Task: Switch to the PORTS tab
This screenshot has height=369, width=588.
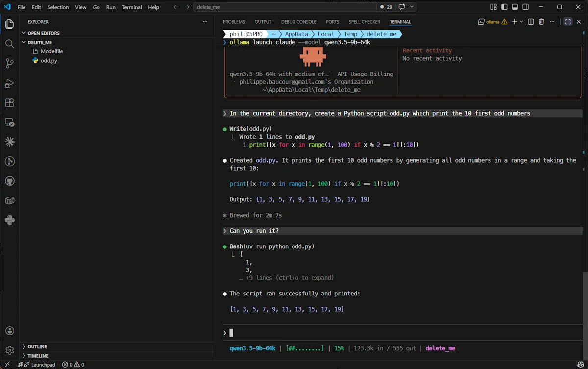Action: [x=332, y=22]
